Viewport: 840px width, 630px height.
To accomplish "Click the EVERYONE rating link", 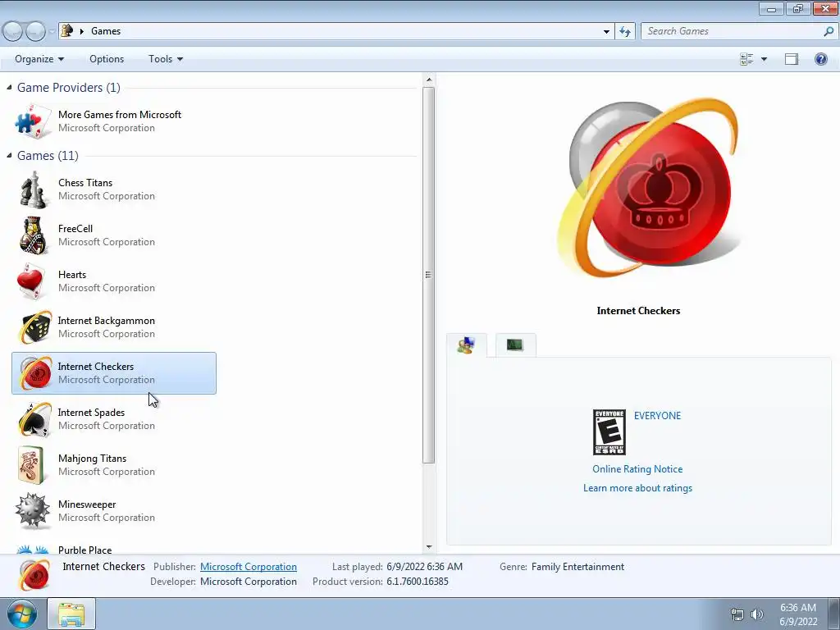I will pyautogui.click(x=657, y=416).
